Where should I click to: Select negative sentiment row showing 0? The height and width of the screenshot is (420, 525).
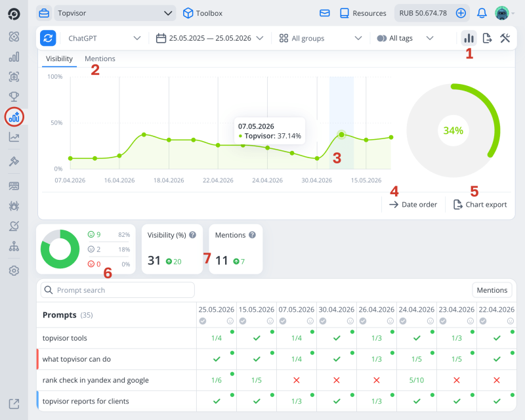pos(109,264)
